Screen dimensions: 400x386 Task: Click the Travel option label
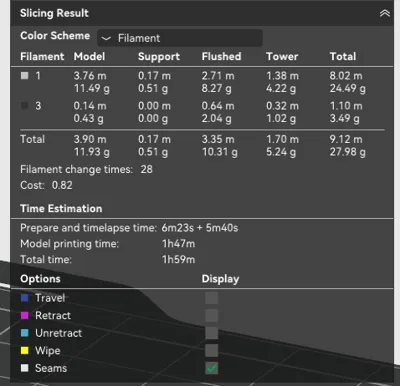50,298
